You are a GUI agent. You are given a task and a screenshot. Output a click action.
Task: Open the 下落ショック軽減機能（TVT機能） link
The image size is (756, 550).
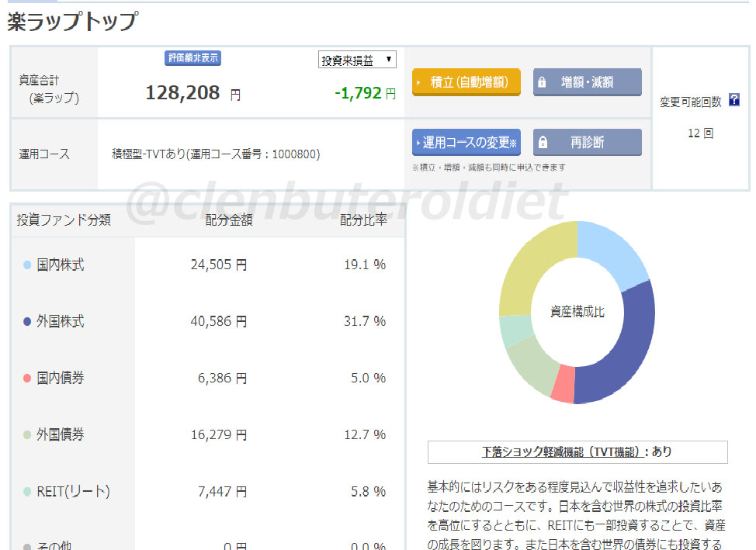pos(562,452)
